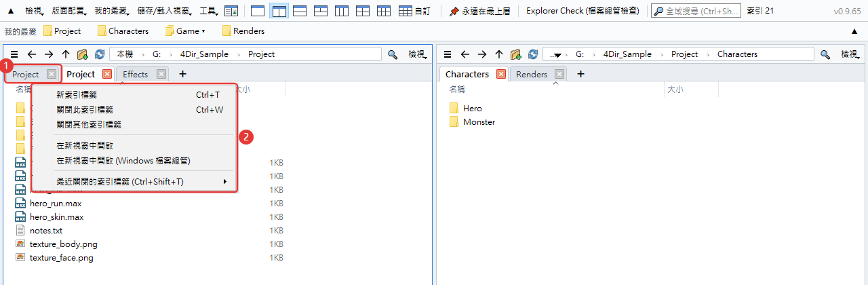Click 本機 in the left pane breadcrumb
The image size is (868, 285).
click(125, 54)
